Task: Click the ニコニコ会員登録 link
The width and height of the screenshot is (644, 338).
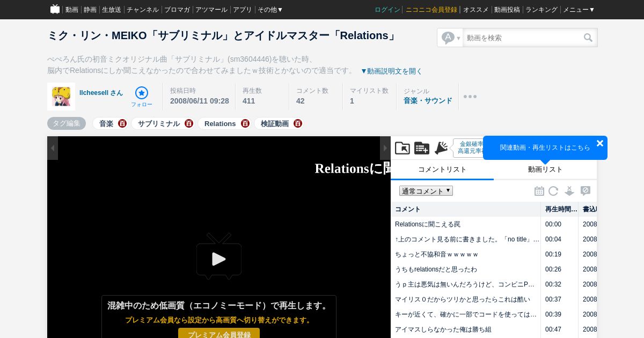Action: [431, 10]
